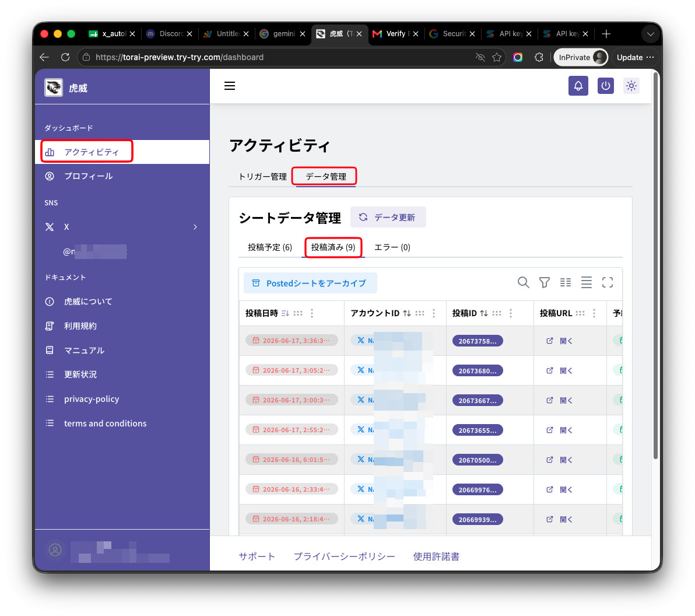695x616 pixels.
Task: Toggle the light theme sun icon
Action: tap(631, 86)
